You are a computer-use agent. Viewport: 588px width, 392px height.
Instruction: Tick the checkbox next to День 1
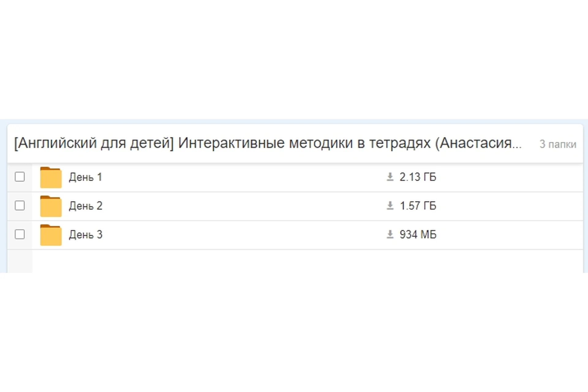coord(20,177)
